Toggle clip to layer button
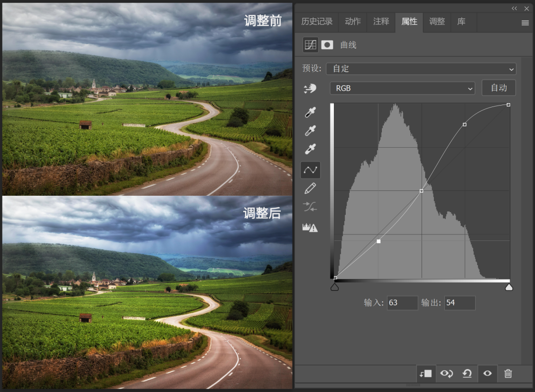The height and width of the screenshot is (392, 535). click(x=426, y=374)
